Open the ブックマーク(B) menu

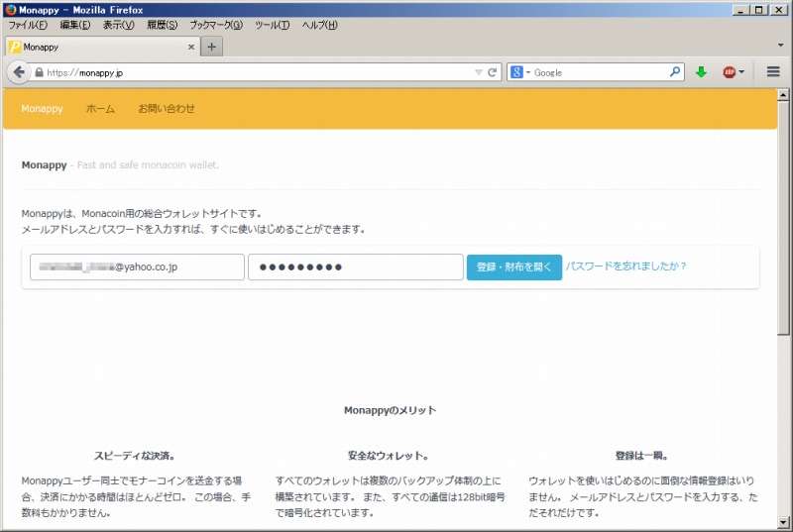click(x=216, y=25)
